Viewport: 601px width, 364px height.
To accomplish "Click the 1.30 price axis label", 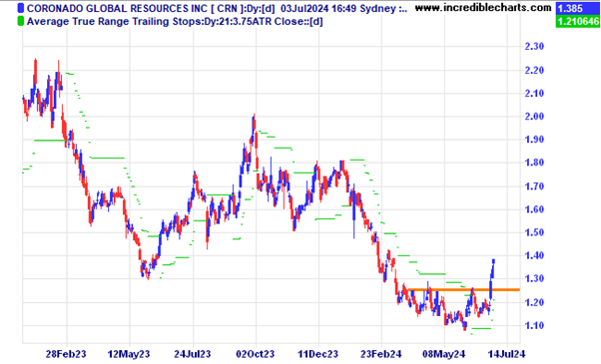I will [x=534, y=279].
